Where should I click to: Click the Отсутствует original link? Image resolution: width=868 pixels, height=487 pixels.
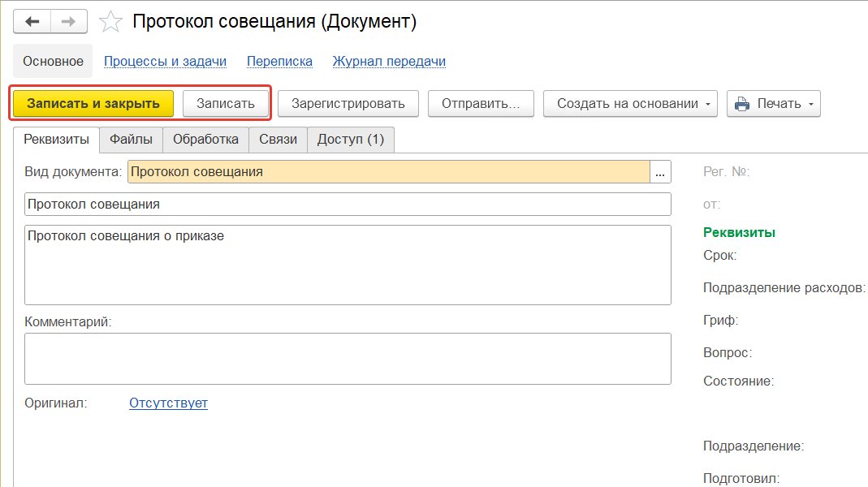168,403
